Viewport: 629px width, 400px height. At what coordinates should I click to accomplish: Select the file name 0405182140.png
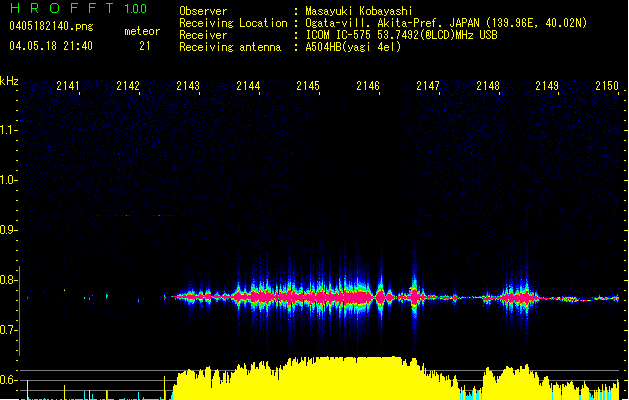pos(51,26)
